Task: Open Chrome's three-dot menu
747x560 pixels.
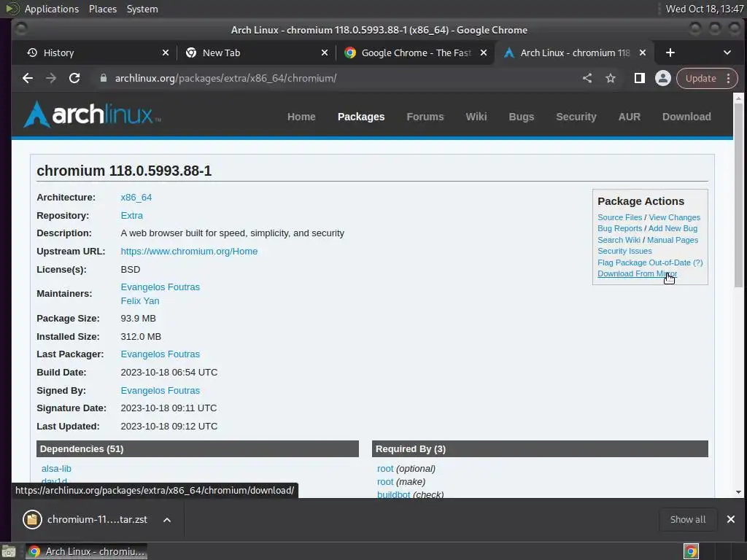Action: tap(729, 78)
